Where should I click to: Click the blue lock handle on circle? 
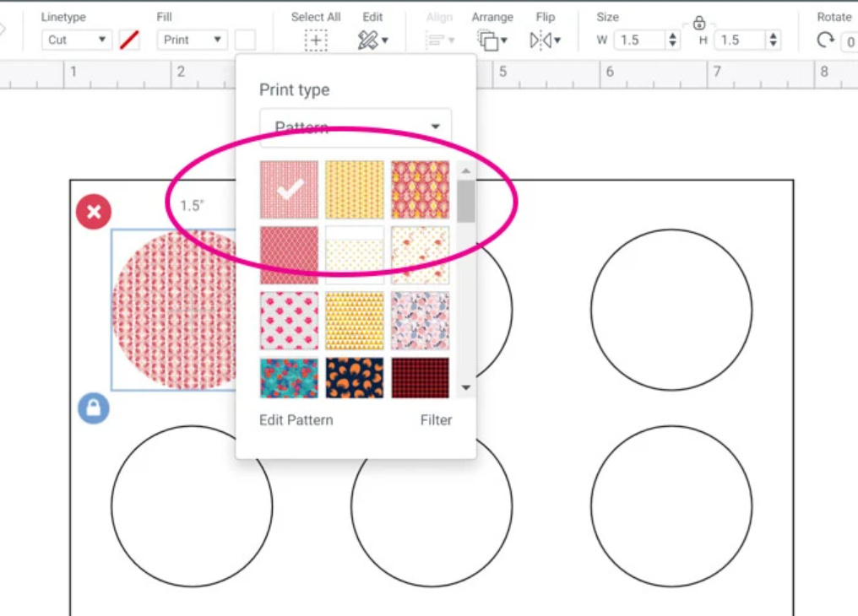pos(94,408)
